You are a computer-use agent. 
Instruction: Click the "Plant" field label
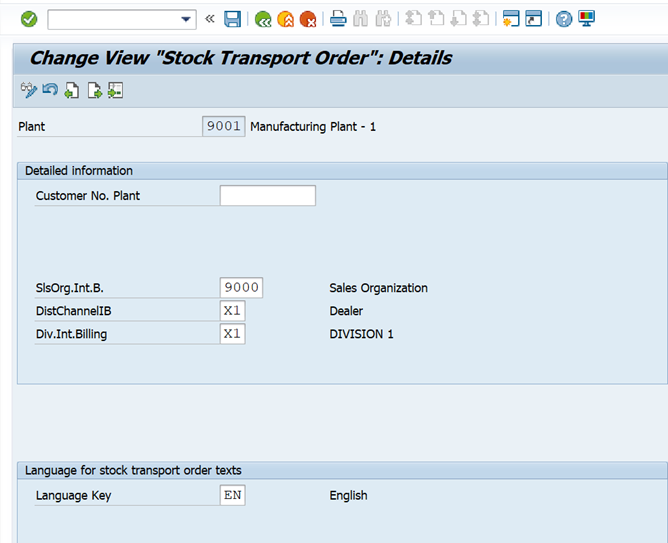click(x=32, y=127)
